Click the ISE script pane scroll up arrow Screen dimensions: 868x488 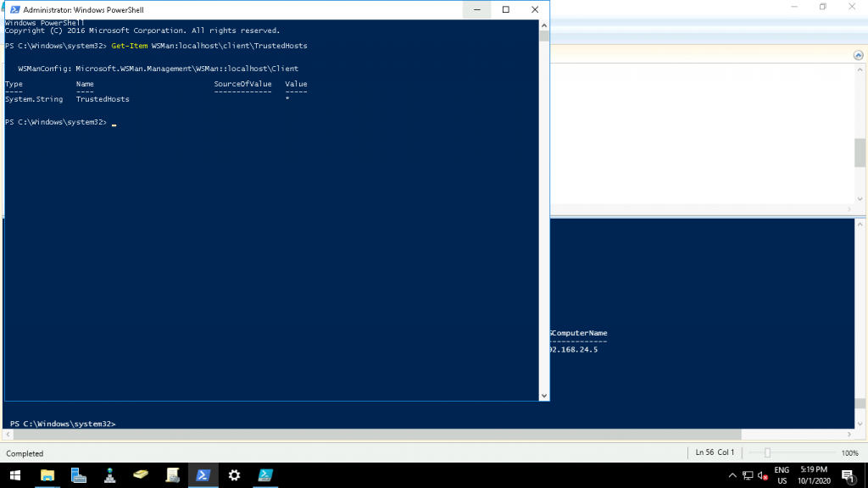(860, 69)
